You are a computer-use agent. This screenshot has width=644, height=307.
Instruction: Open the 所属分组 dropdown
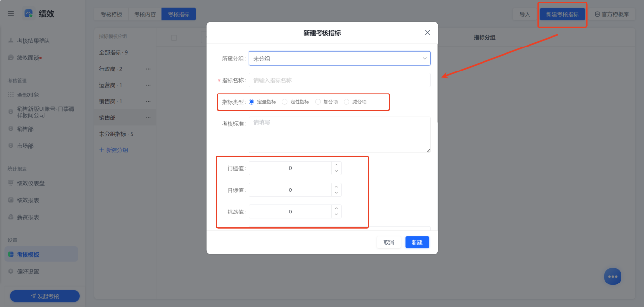339,58
